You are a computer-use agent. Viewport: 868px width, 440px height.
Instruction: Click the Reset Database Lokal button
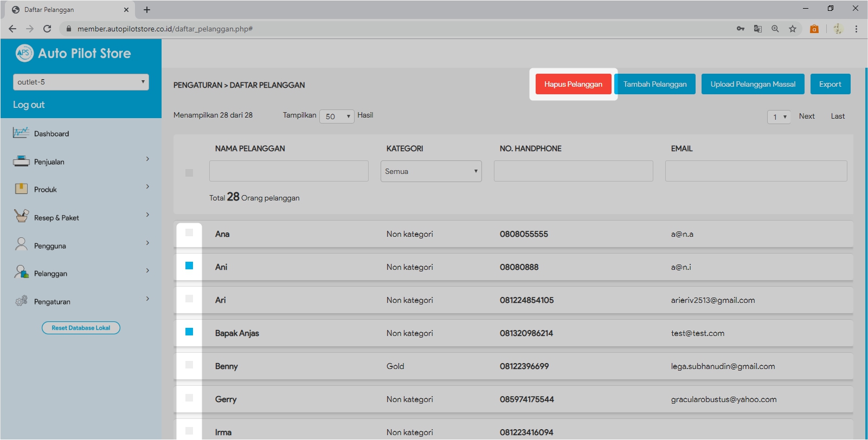pyautogui.click(x=81, y=328)
